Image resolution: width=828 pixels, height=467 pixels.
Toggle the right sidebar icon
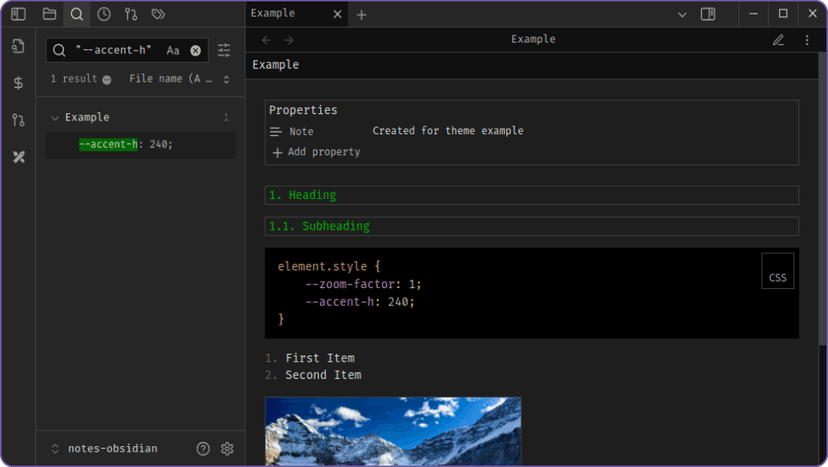(x=708, y=14)
